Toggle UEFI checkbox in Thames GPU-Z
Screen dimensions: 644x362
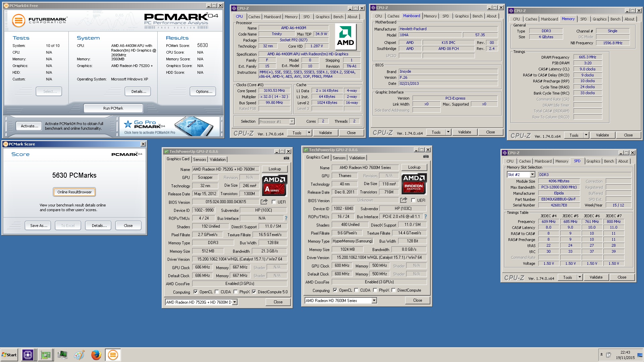413,200
